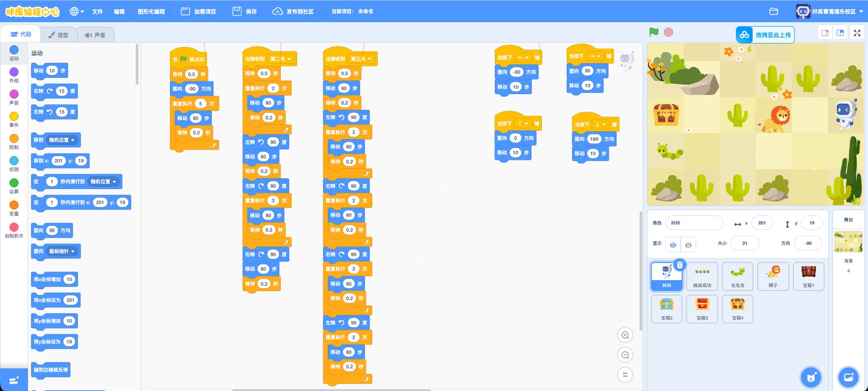Click the add backdrop button
This screenshot has width=868, height=391.
(x=849, y=377)
